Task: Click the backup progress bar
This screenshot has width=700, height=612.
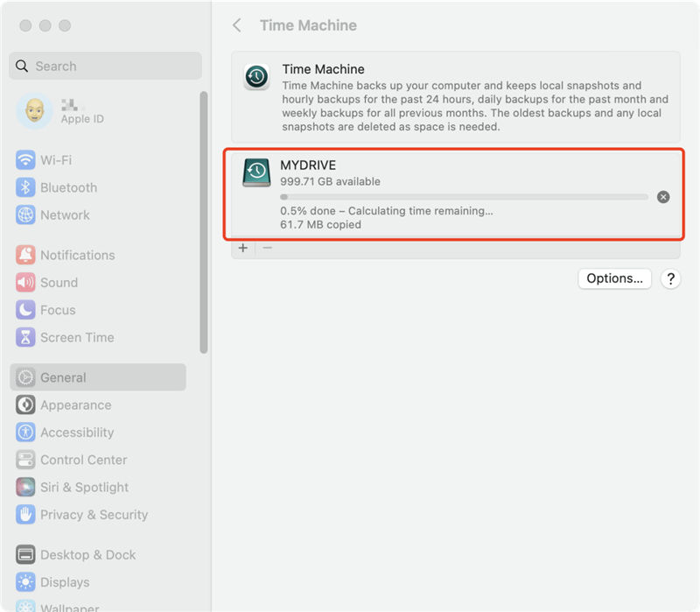Action: [x=464, y=196]
